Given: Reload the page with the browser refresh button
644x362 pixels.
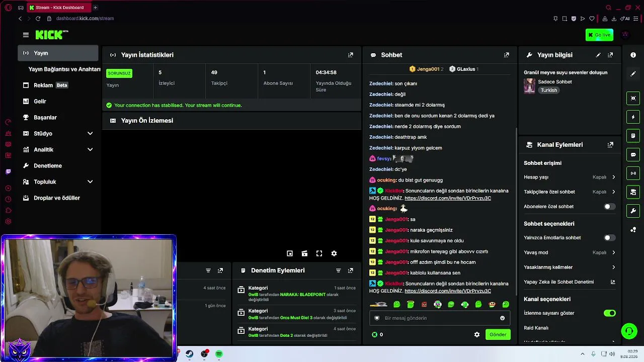Looking at the screenshot, I should click(38, 19).
